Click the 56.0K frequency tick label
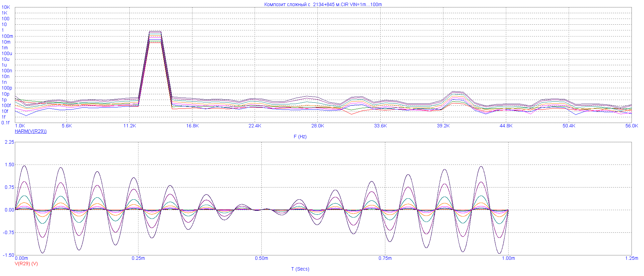 coord(632,126)
